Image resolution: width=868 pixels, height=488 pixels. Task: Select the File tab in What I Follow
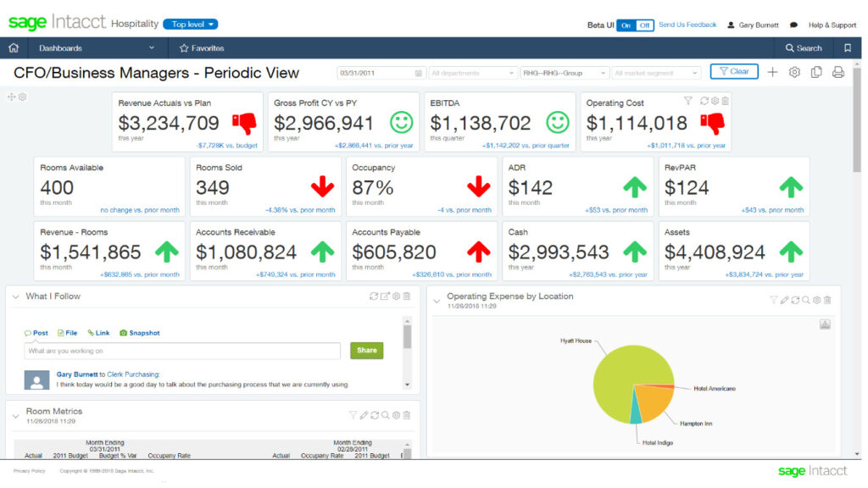(x=67, y=333)
